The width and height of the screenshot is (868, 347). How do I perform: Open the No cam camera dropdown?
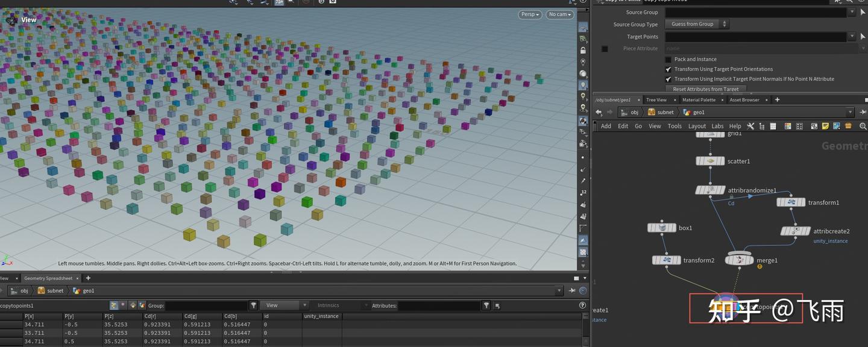(559, 14)
